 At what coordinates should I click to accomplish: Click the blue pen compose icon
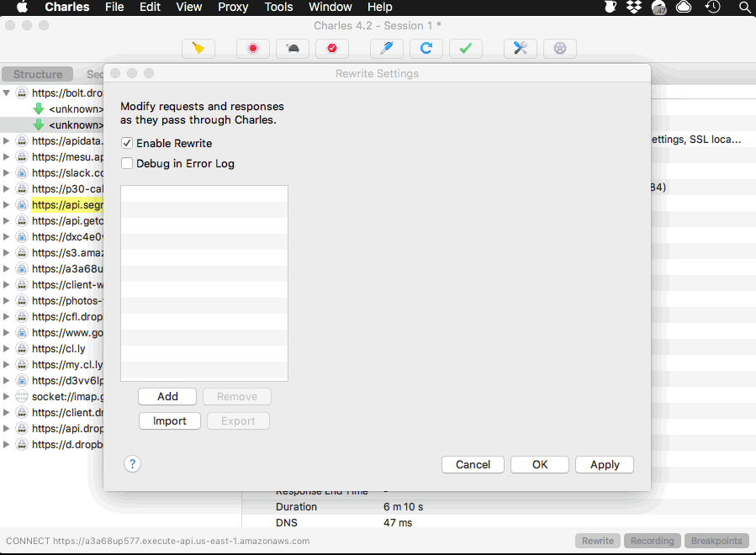pyautogui.click(x=386, y=49)
